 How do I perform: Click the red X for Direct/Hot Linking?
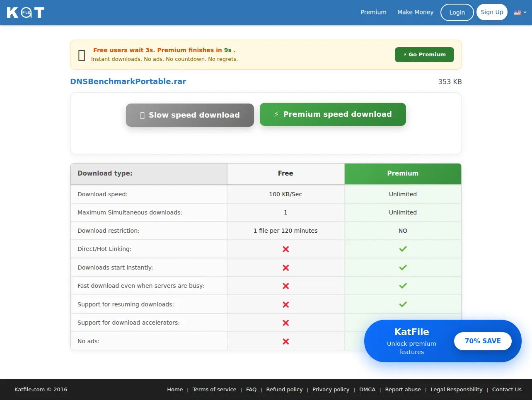(x=285, y=249)
